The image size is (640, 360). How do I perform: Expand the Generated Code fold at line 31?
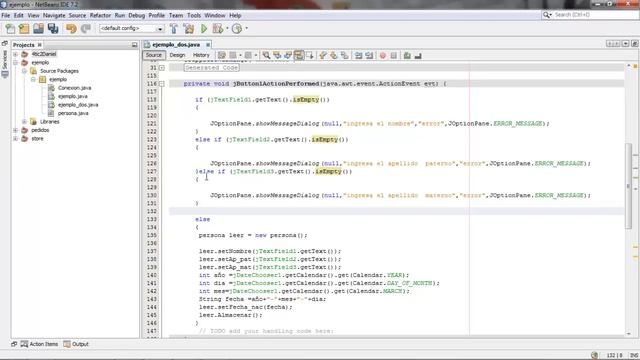162,68
